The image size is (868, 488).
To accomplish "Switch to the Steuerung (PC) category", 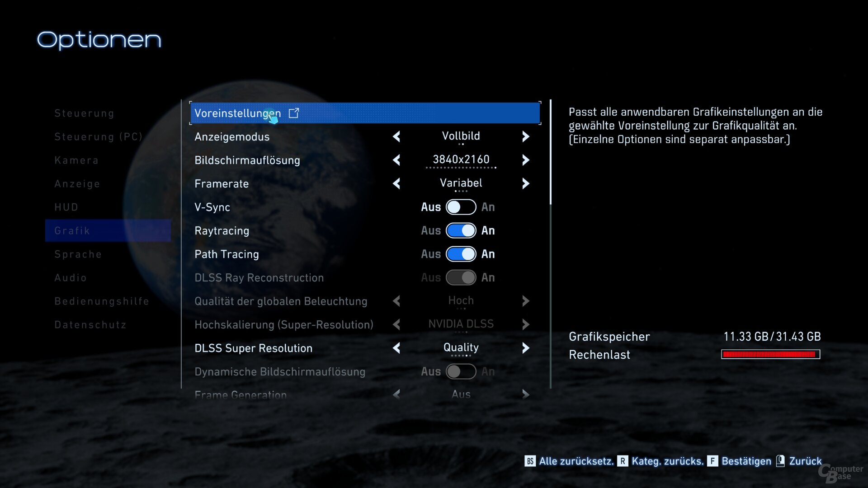I will coord(99,136).
